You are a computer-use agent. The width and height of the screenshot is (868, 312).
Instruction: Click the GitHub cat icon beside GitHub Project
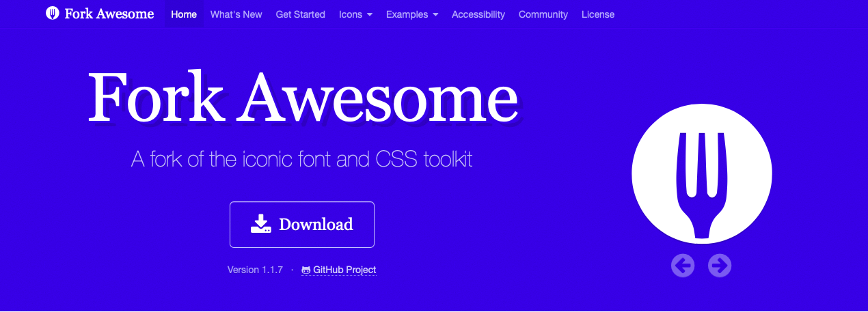coord(306,270)
